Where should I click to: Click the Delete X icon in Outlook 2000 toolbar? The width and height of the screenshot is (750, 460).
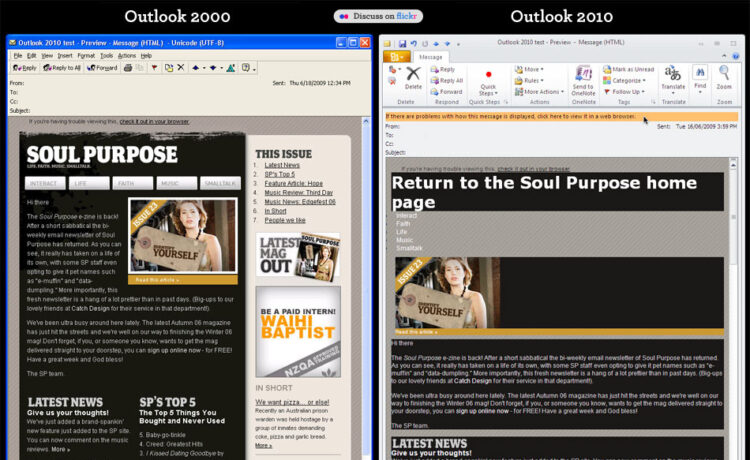[181, 67]
